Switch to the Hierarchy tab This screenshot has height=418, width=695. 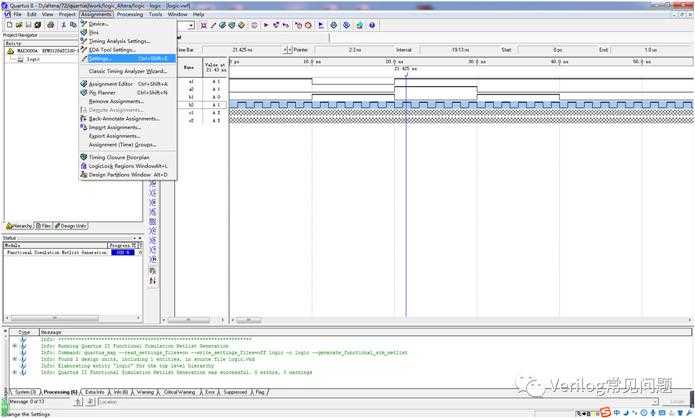pyautogui.click(x=19, y=226)
